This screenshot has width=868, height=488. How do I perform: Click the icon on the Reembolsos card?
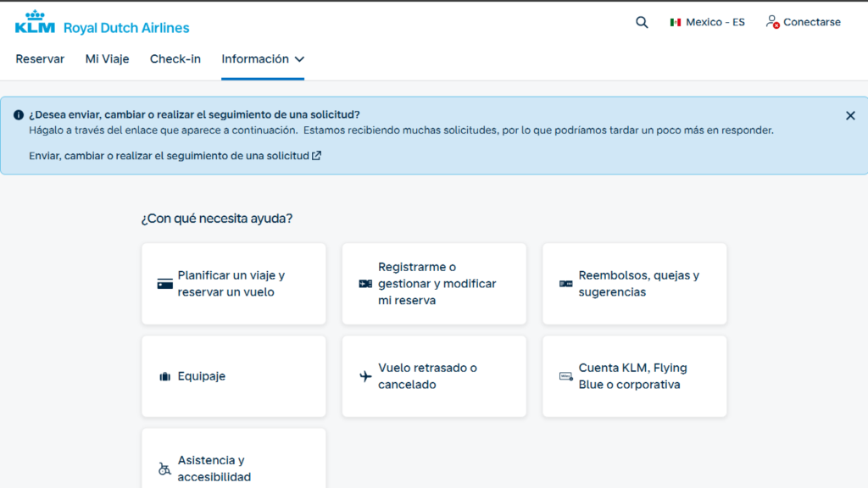tap(565, 284)
